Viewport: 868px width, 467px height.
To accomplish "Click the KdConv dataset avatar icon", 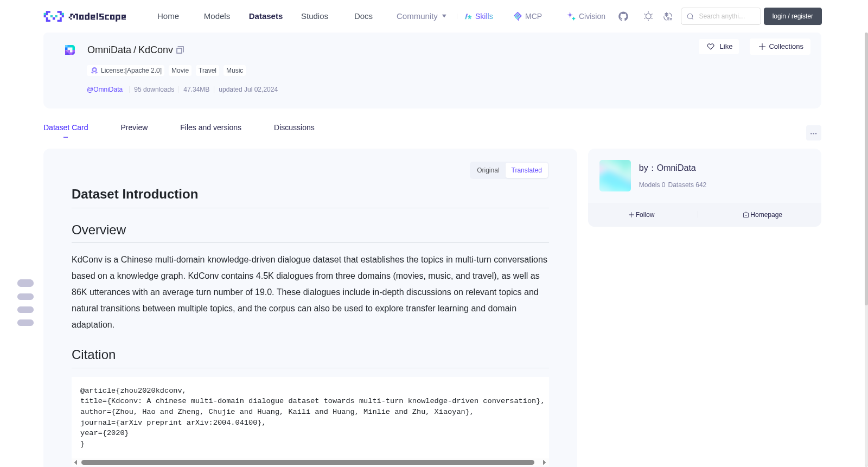I will click(70, 50).
